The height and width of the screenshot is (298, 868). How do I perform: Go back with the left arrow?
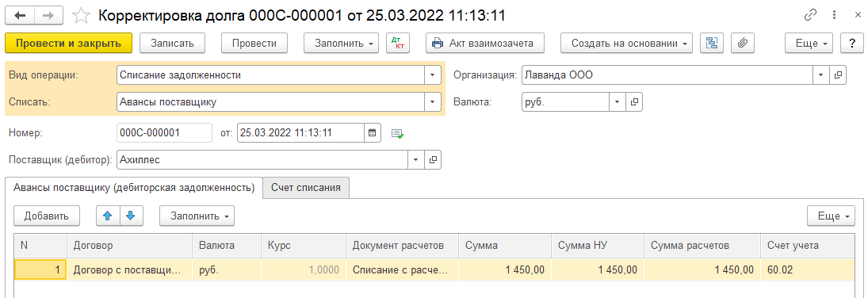(20, 16)
